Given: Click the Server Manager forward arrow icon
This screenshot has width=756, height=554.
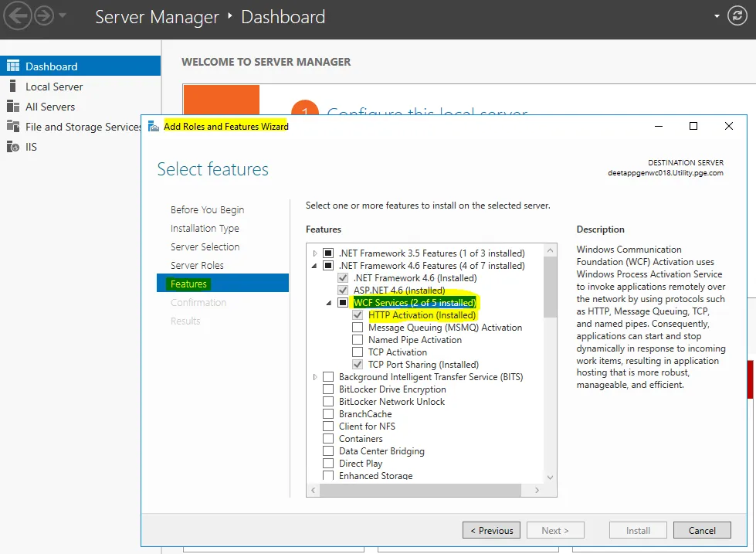Looking at the screenshot, I should (x=44, y=16).
